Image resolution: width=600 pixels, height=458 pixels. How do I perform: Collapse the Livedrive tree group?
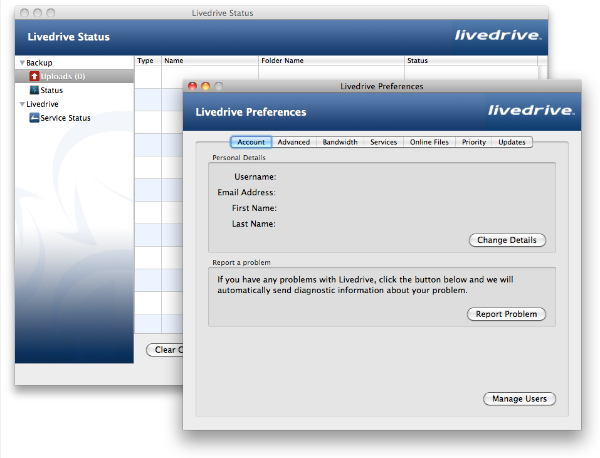point(22,104)
